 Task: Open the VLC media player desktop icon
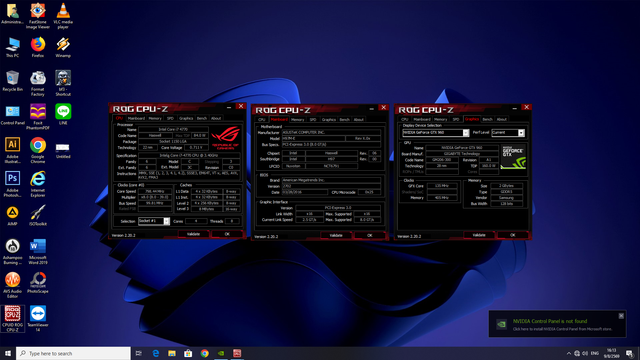(63, 16)
